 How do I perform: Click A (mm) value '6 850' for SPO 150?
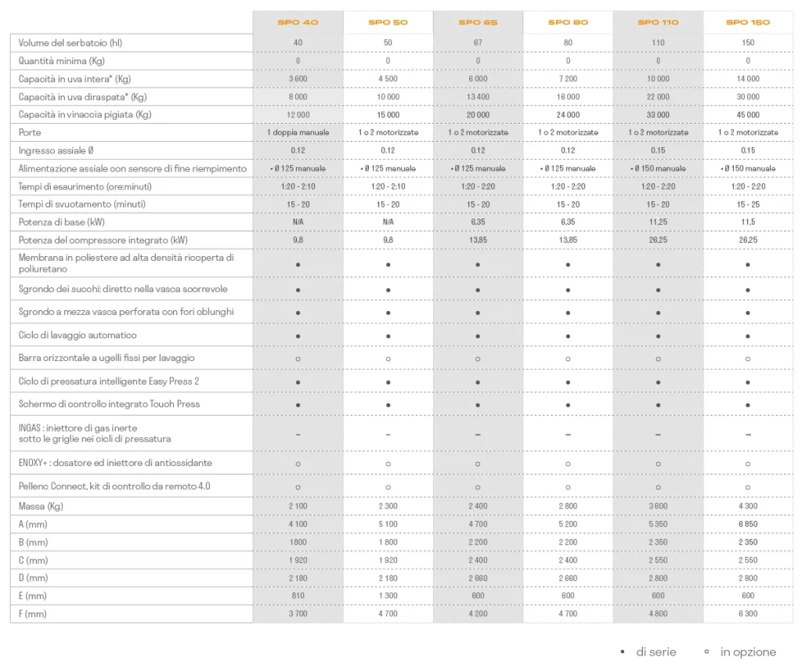click(748, 524)
